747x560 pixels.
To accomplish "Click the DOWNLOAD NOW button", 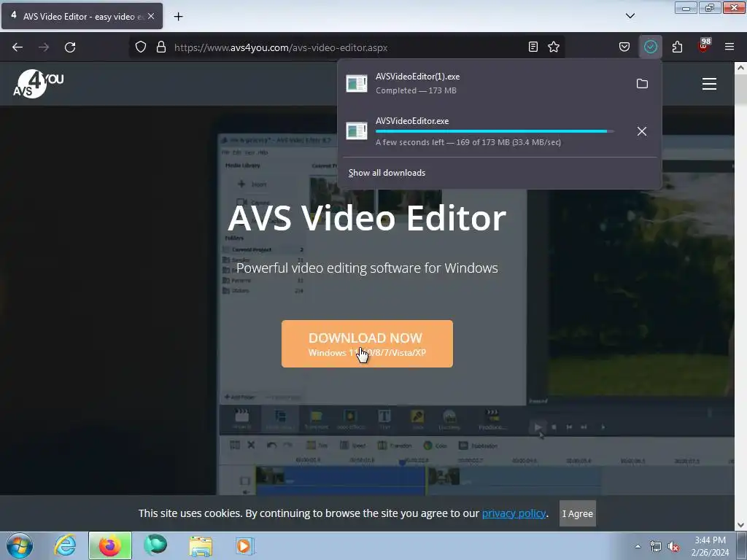I will [x=367, y=344].
